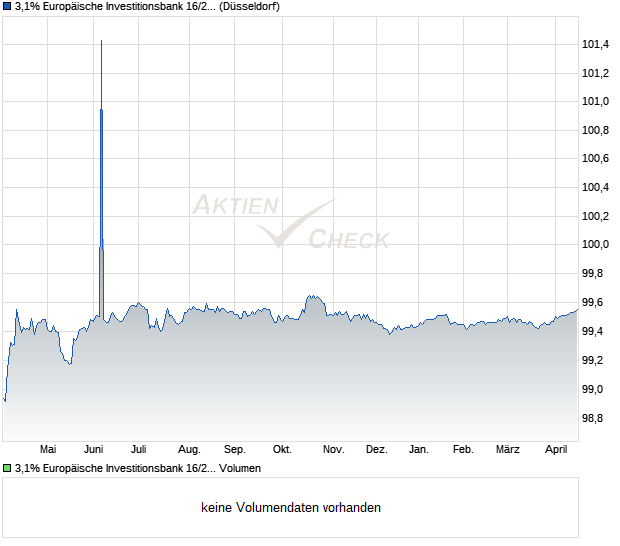Click the '100,8' price axis value
This screenshot has height=546, width=620.
click(596, 130)
